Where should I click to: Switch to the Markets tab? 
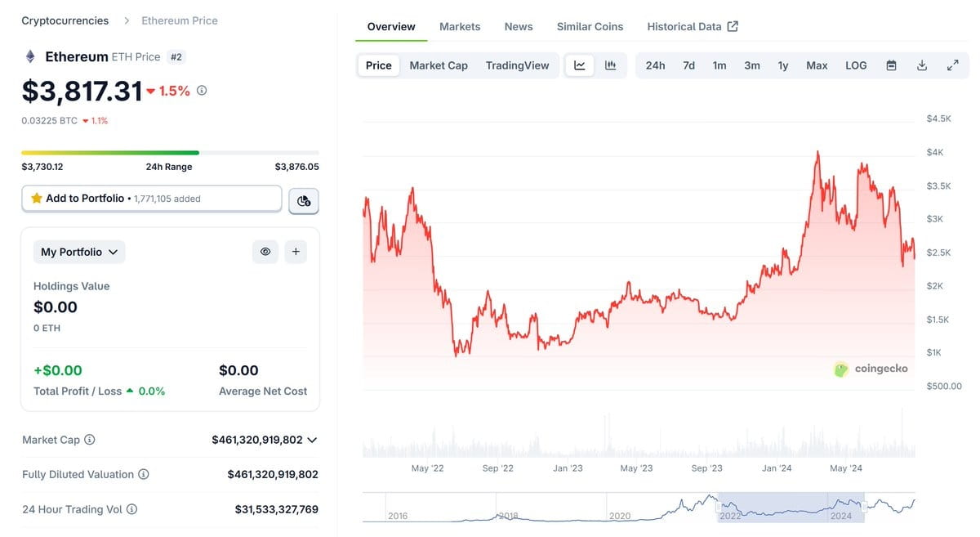(x=460, y=25)
